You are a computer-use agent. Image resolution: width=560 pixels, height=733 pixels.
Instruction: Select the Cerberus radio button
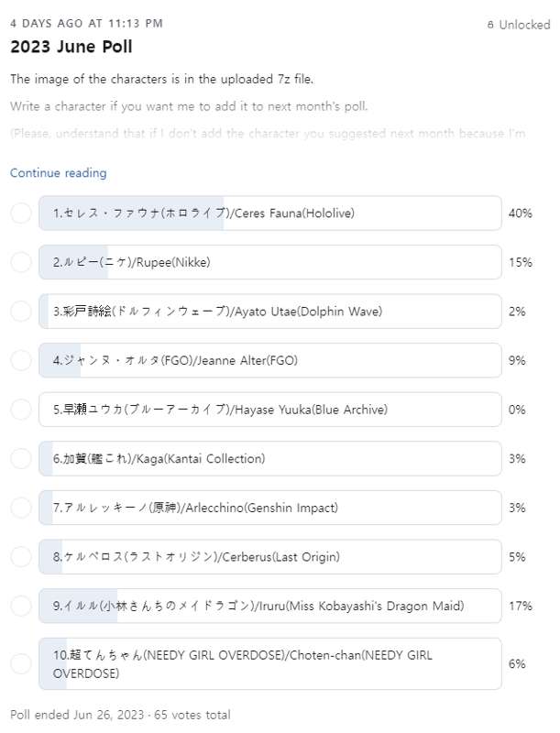pyautogui.click(x=21, y=556)
